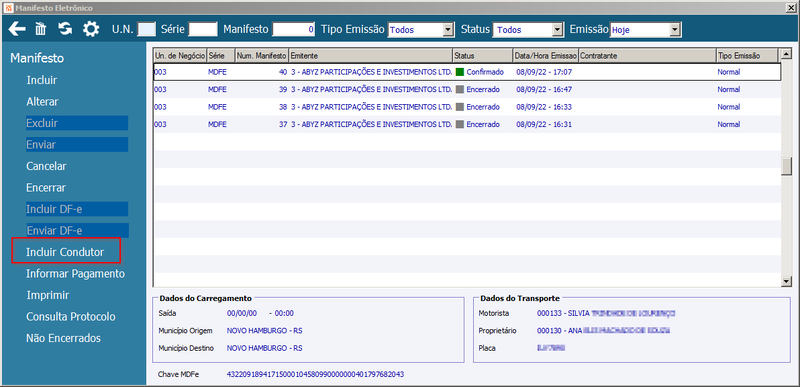Click the trash delete icon
The image size is (800, 387).
41,29
